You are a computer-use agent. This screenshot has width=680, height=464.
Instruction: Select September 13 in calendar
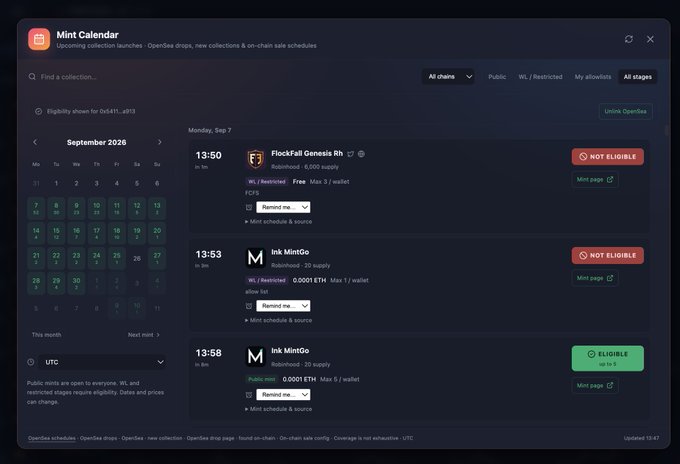tap(157, 208)
